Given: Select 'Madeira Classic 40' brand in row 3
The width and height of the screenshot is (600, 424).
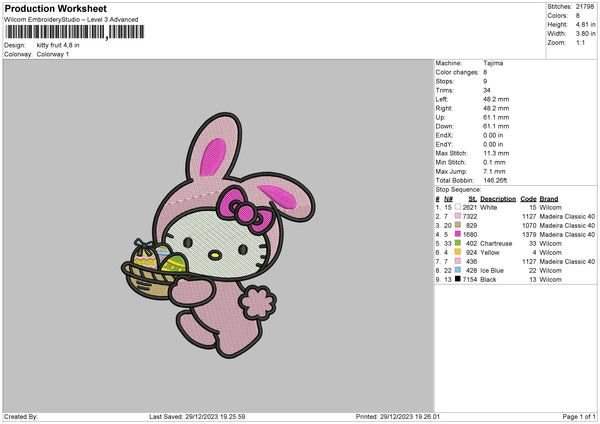Looking at the screenshot, I should pyautogui.click(x=567, y=225).
